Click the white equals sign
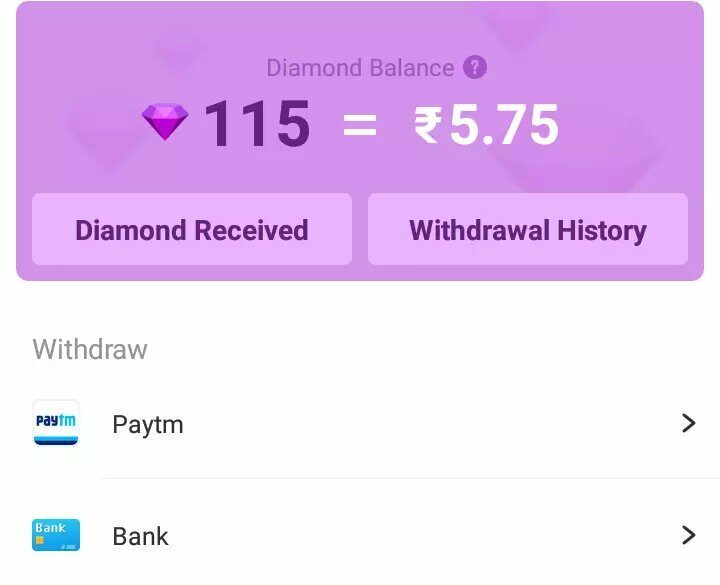The image size is (720, 585). (360, 126)
